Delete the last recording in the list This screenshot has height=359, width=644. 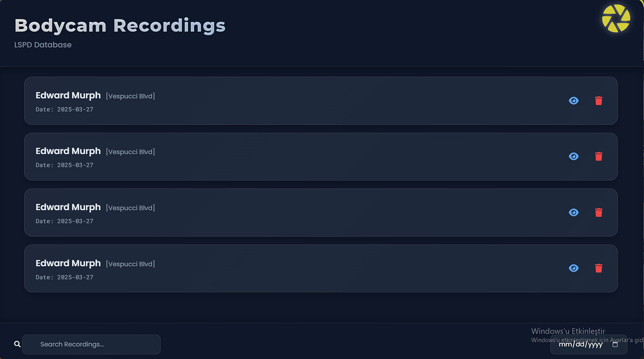pos(599,268)
